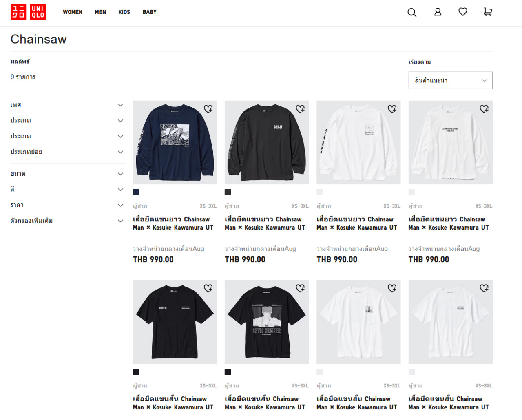The width and height of the screenshot is (522, 420).
Task: Expand the ราคา price filter
Action: (67, 205)
